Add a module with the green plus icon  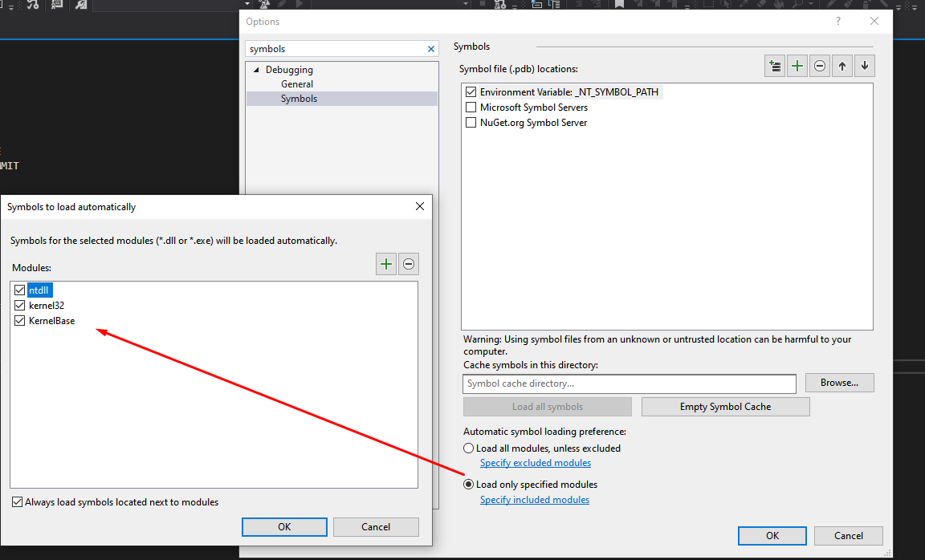coord(386,264)
